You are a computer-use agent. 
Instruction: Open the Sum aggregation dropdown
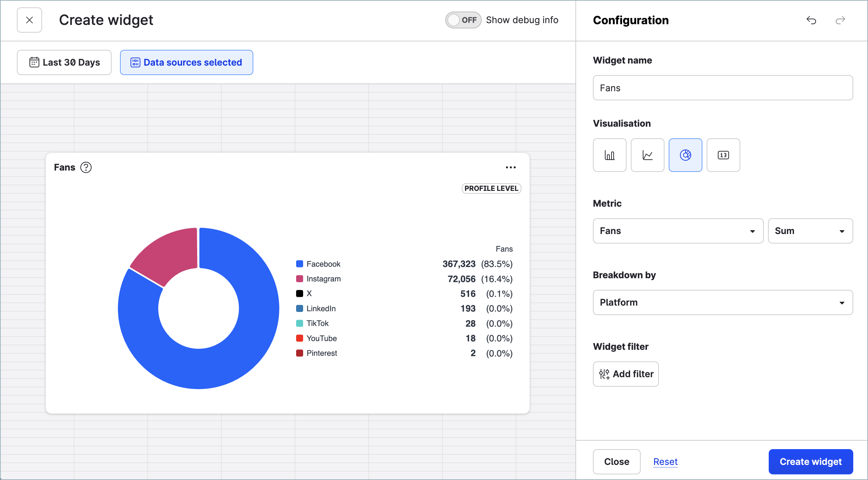tap(810, 231)
